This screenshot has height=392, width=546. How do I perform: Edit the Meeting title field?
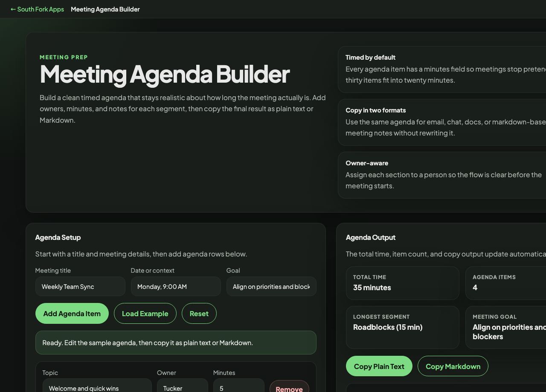[80, 286]
